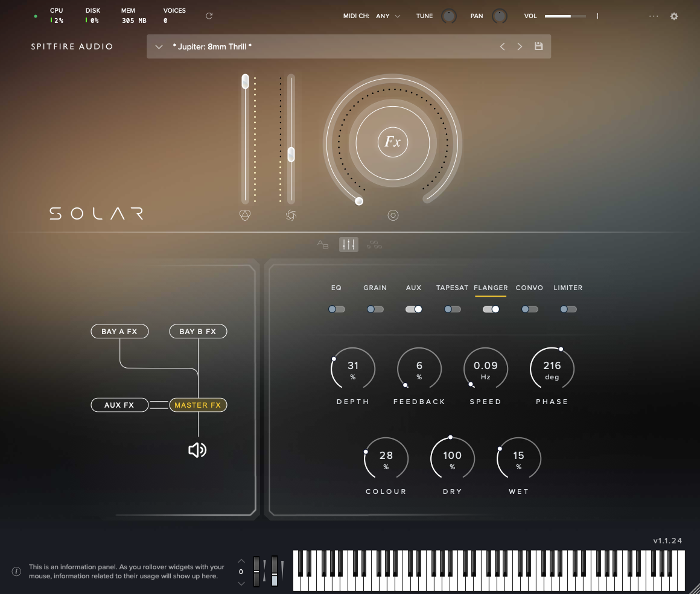Click the save preset disk icon

538,46
